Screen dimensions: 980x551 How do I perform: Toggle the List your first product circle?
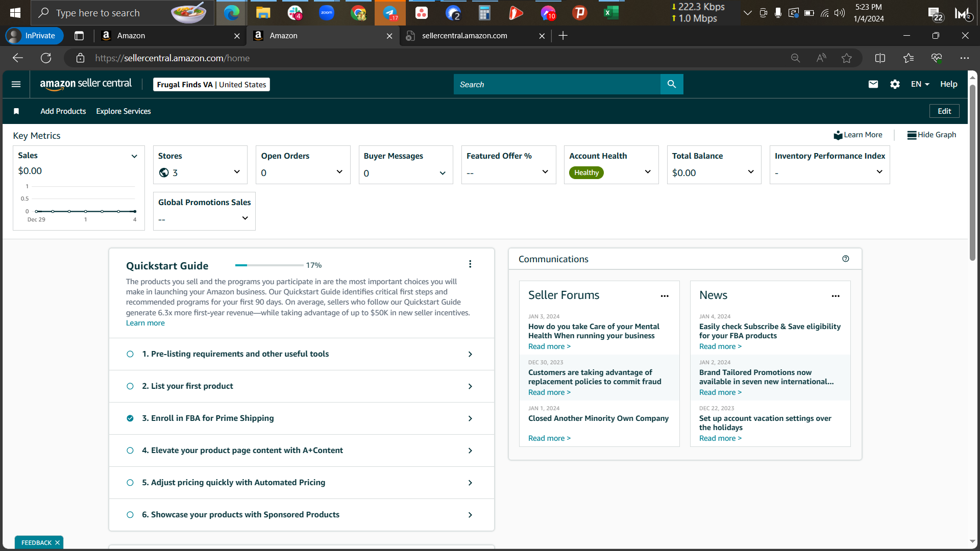pyautogui.click(x=130, y=386)
